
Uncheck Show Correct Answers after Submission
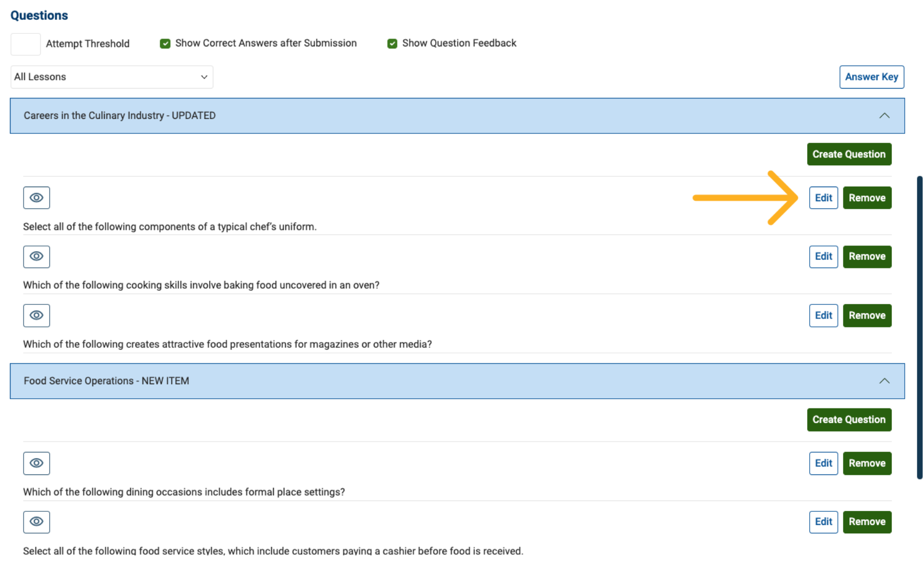[165, 44]
